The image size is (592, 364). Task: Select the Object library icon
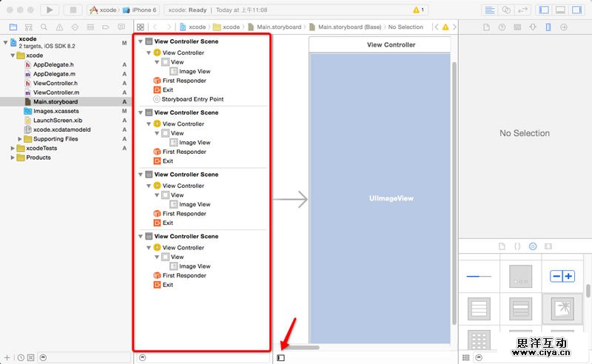coord(533,246)
